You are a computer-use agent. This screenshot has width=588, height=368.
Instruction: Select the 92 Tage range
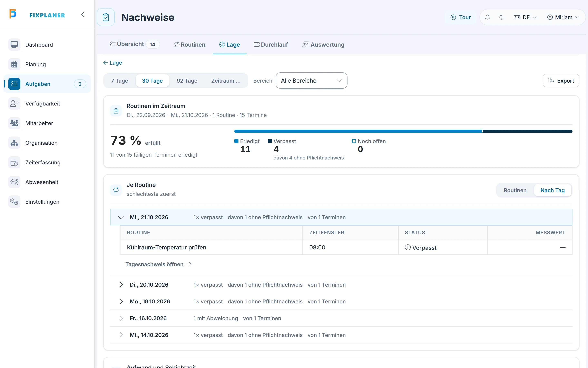click(x=187, y=81)
